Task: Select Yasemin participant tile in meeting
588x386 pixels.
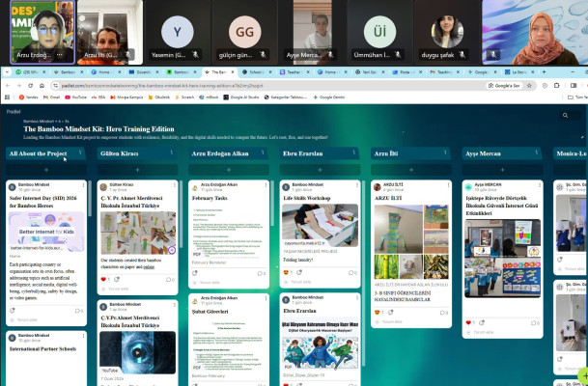Action: [178, 32]
